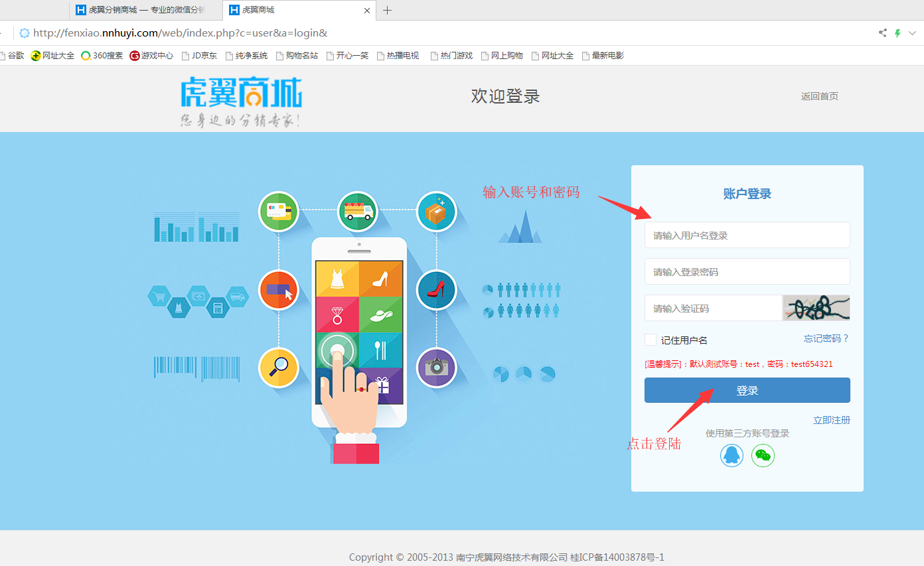Click the 返回首页 link

[820, 96]
